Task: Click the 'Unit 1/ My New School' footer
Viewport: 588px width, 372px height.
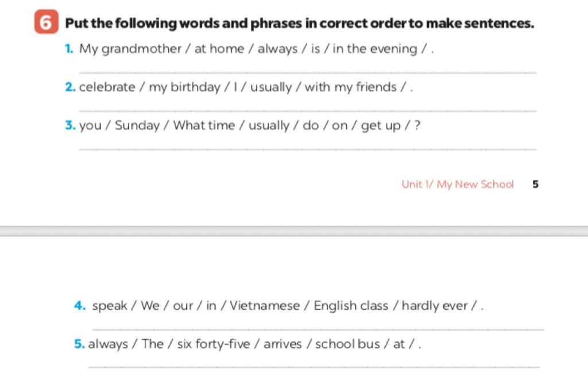Action: coord(458,185)
